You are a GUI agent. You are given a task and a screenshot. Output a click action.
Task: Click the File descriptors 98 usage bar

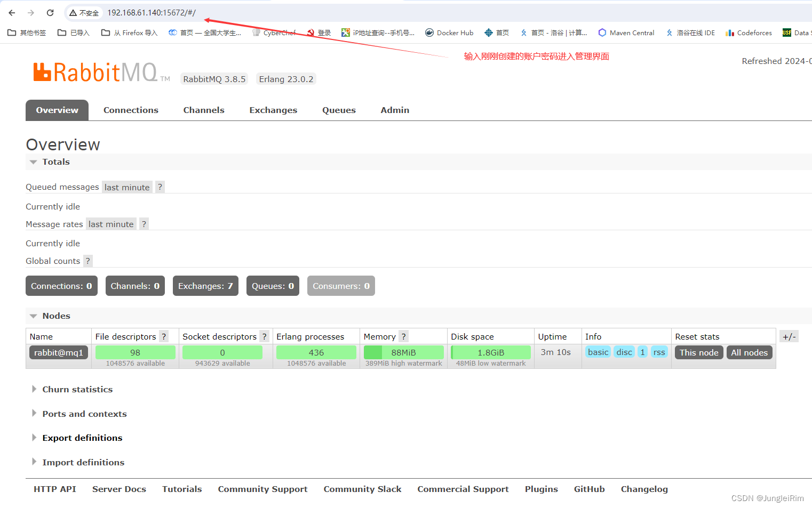click(x=136, y=352)
